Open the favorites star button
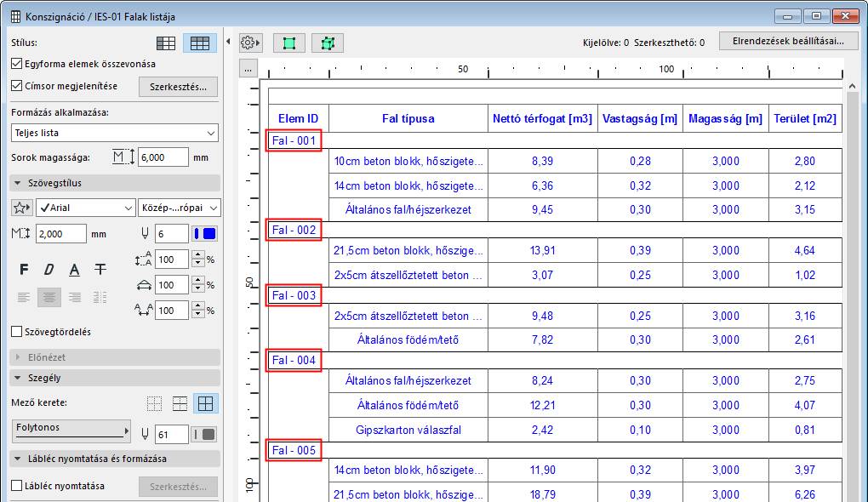The width and height of the screenshot is (868, 502). click(22, 208)
